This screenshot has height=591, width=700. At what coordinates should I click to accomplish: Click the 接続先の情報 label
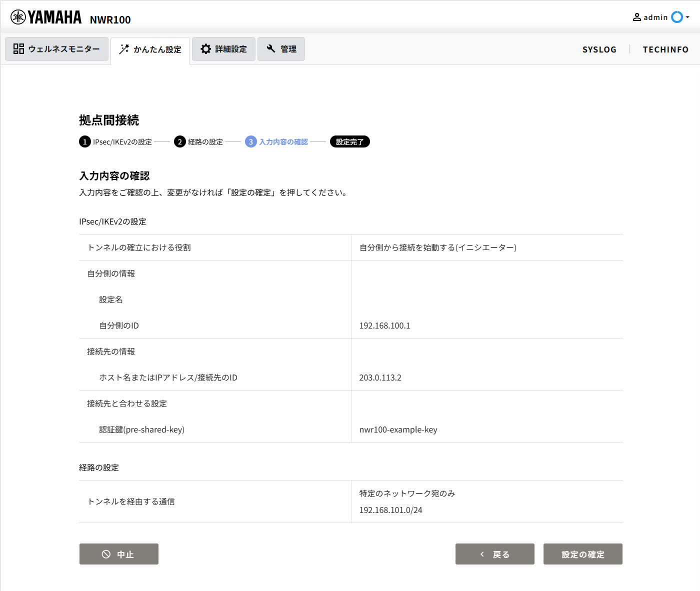tap(111, 351)
